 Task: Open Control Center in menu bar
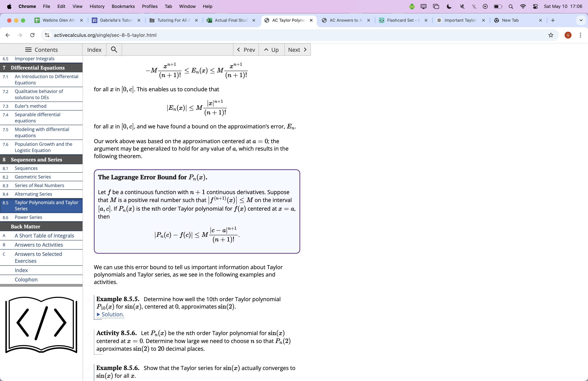(x=535, y=6)
